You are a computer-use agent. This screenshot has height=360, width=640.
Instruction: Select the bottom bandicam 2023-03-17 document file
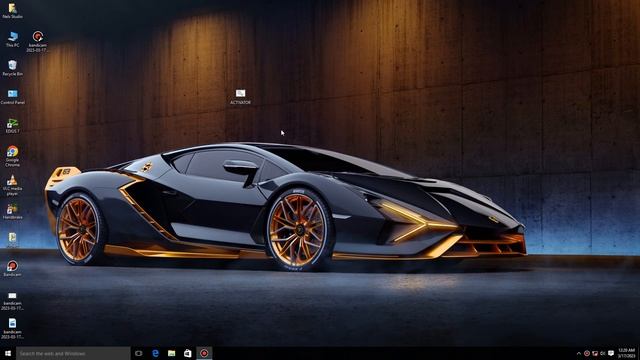click(13, 329)
